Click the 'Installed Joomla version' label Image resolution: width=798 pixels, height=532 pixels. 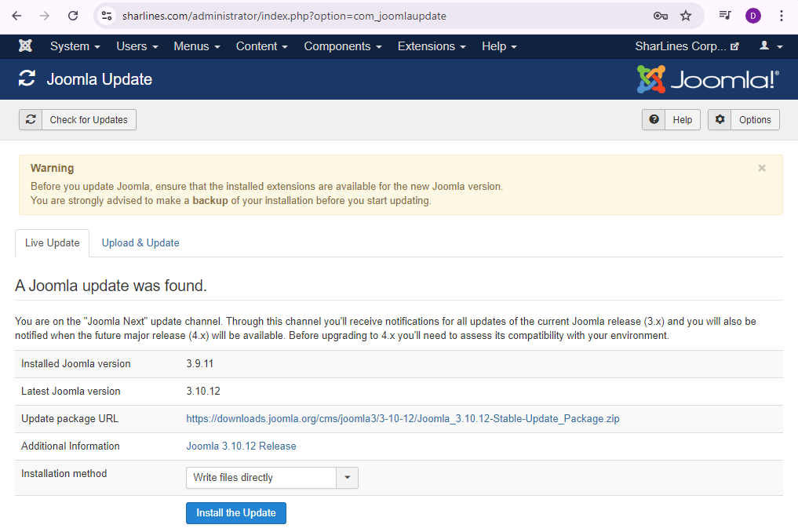(x=76, y=363)
